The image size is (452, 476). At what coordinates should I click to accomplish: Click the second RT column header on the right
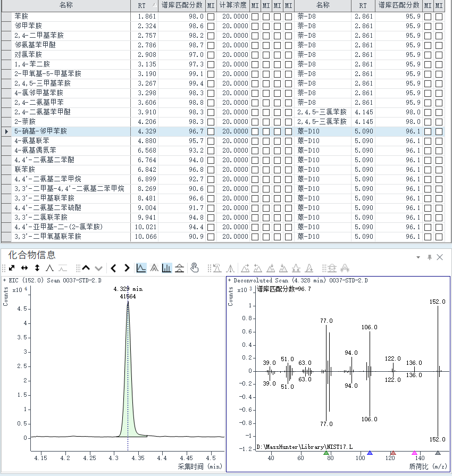coord(363,5)
